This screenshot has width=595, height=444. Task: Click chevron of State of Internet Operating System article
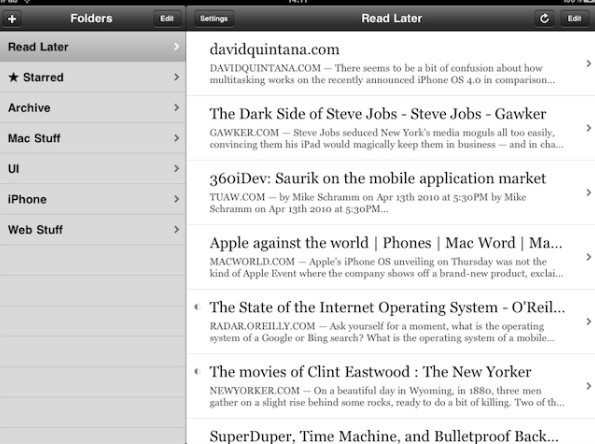[589, 321]
